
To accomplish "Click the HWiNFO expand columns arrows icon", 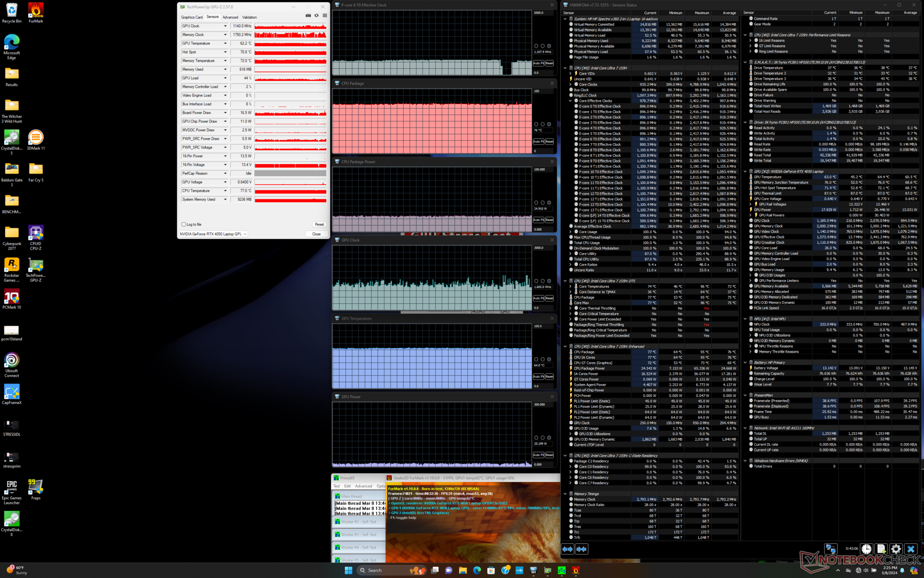I will click(568, 549).
